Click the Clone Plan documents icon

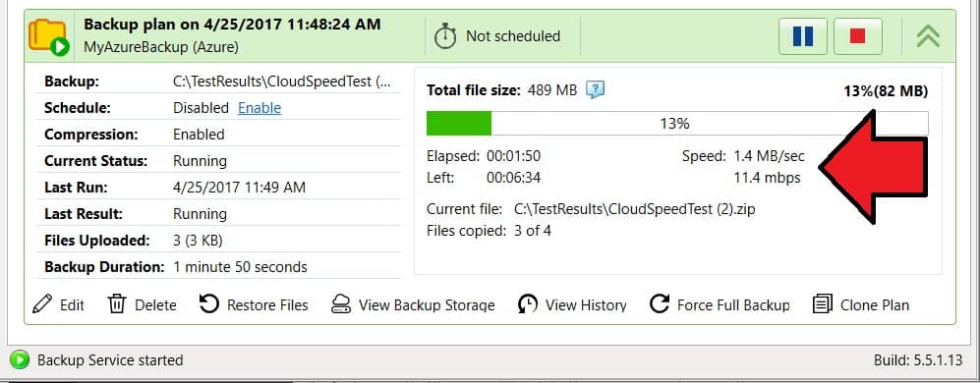(x=823, y=304)
